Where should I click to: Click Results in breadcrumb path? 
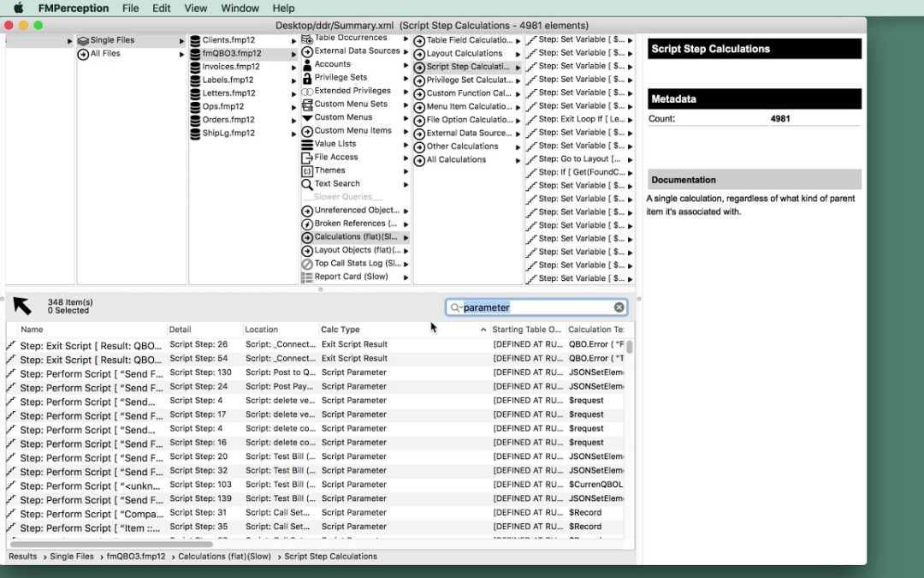(x=22, y=557)
